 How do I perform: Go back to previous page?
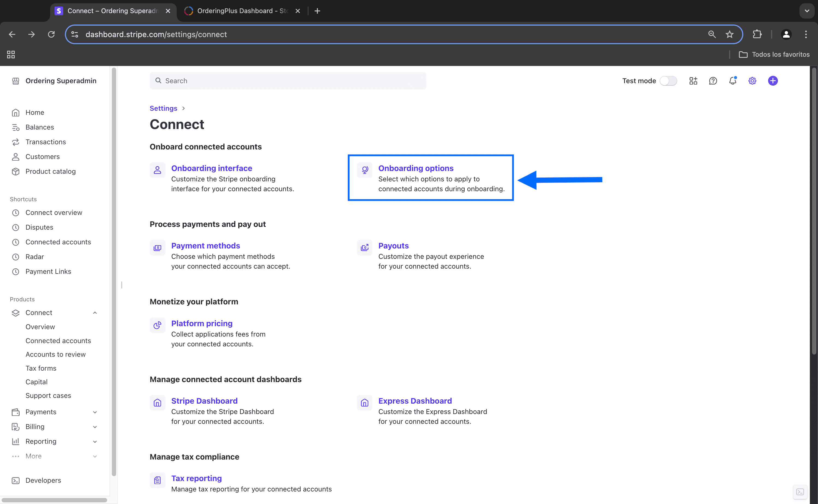pos(12,34)
